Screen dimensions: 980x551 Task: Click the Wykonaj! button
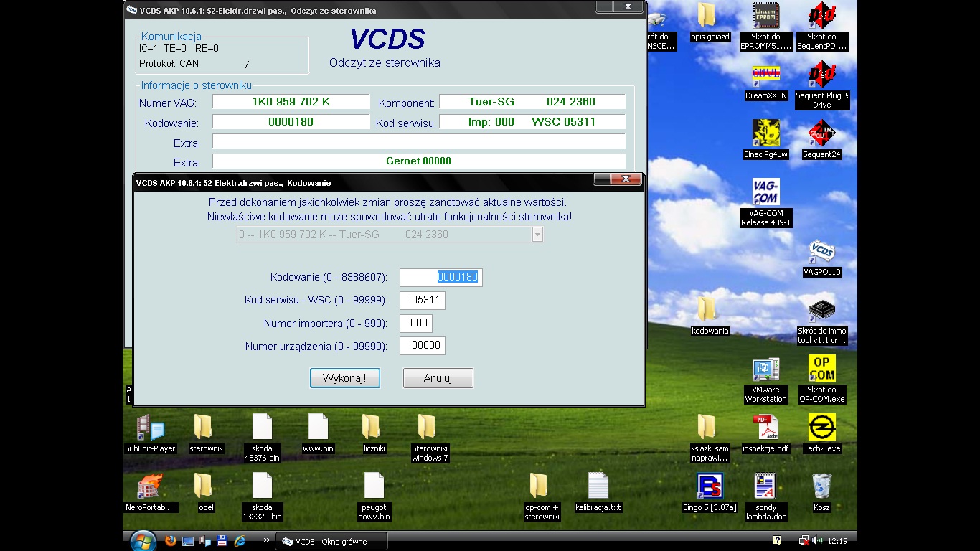point(345,378)
